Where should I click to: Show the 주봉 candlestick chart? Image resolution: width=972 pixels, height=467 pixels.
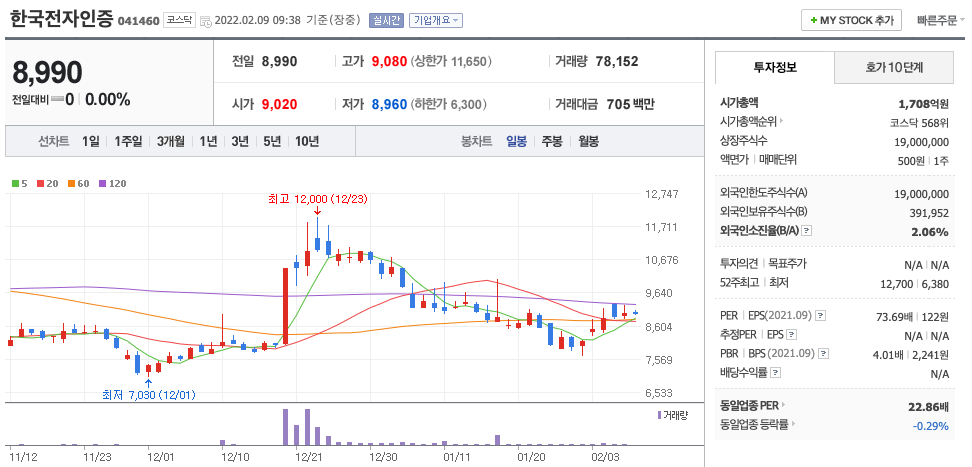click(x=552, y=141)
